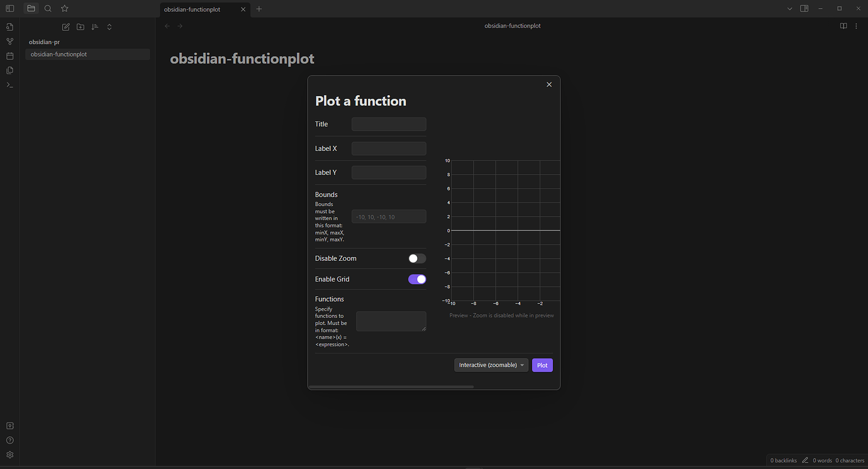Open the bookmarks star icon
868x469 pixels.
pyautogui.click(x=64, y=9)
